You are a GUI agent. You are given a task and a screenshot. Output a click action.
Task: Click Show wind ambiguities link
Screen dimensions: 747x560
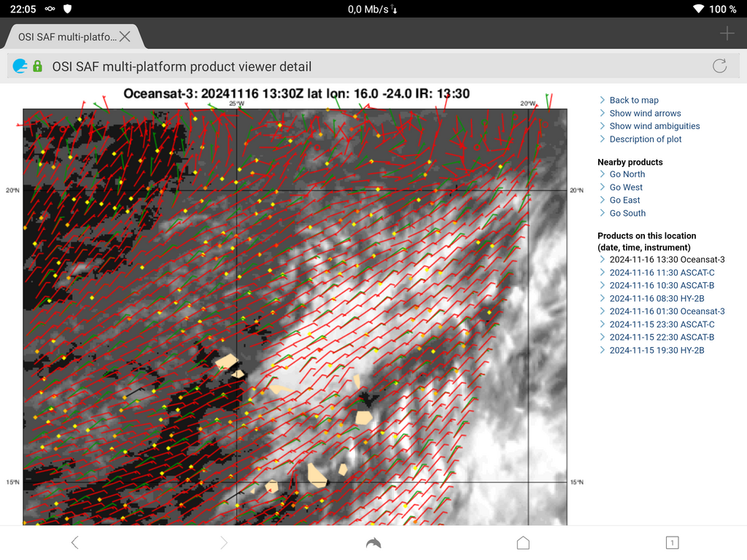pyautogui.click(x=654, y=125)
